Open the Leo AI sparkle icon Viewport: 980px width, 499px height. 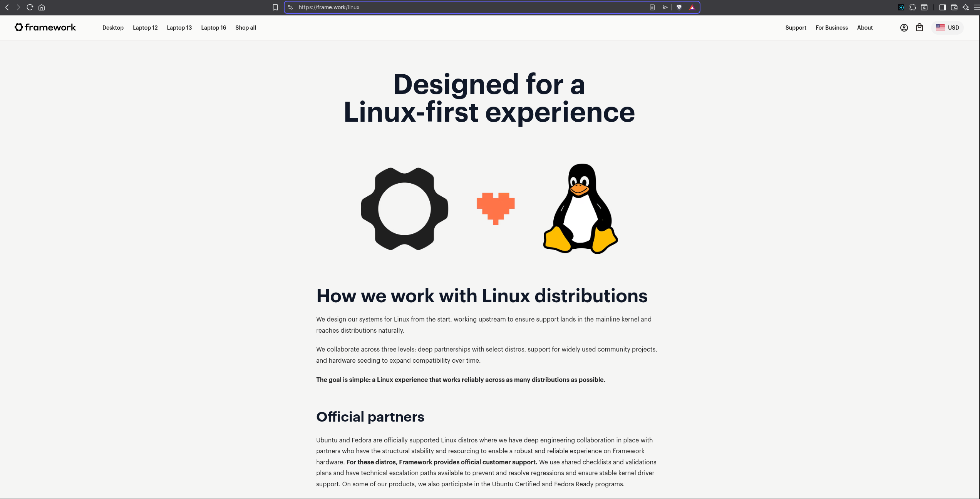[965, 7]
